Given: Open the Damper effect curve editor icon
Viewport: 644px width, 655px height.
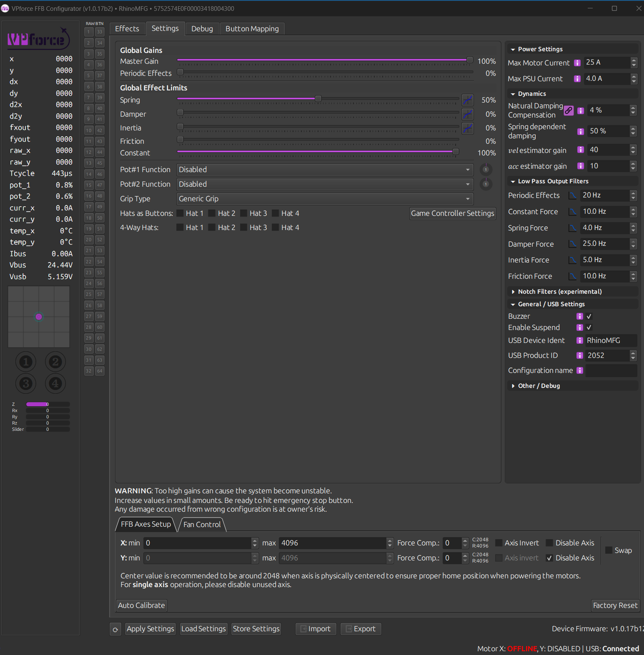Looking at the screenshot, I should click(x=468, y=114).
